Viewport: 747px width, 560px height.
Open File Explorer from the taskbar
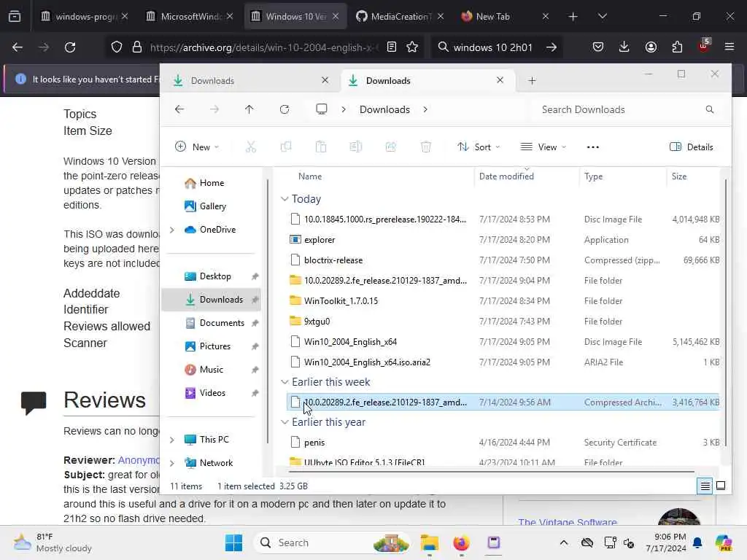click(x=429, y=542)
